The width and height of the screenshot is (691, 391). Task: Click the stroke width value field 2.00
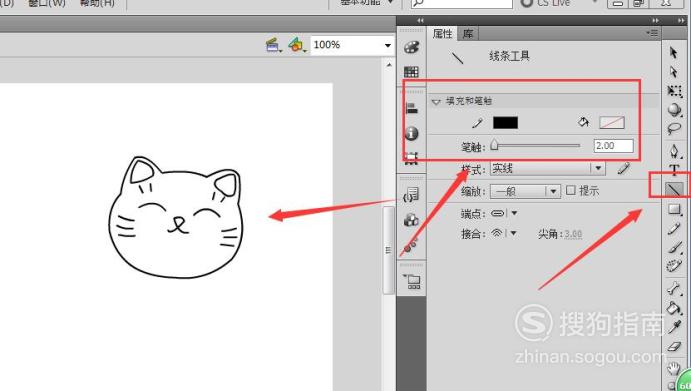click(613, 145)
